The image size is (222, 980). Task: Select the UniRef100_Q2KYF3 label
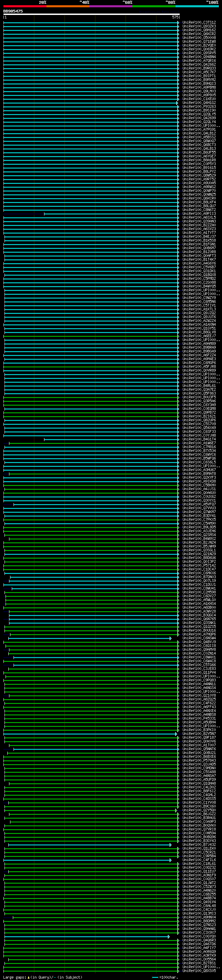point(199,478)
